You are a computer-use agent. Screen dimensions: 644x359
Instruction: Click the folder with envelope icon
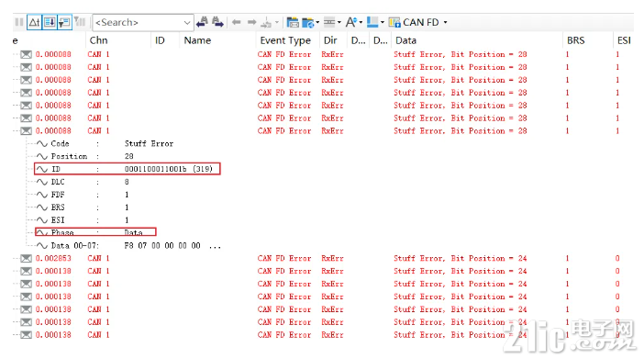click(293, 22)
